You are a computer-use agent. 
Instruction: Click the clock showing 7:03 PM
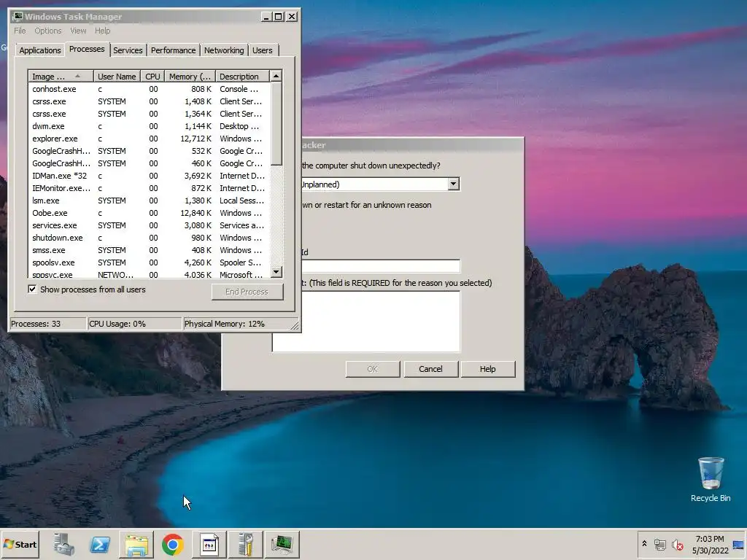click(x=709, y=539)
